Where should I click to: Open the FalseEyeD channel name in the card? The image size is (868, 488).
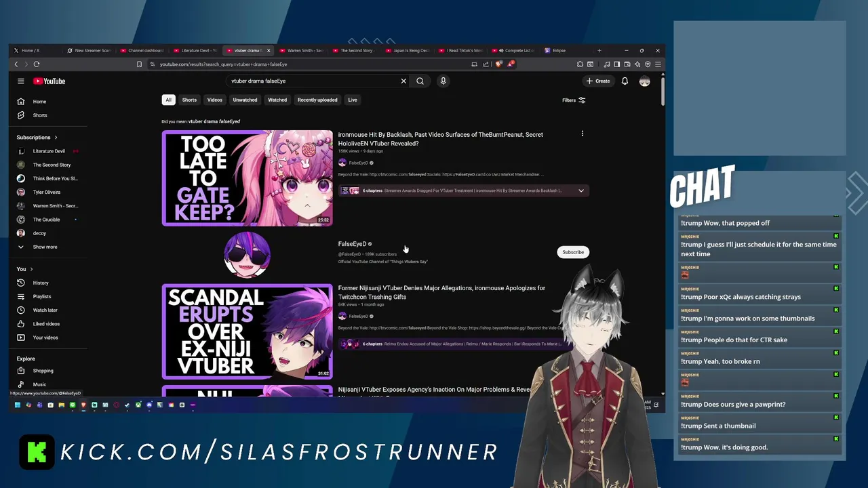(x=352, y=244)
